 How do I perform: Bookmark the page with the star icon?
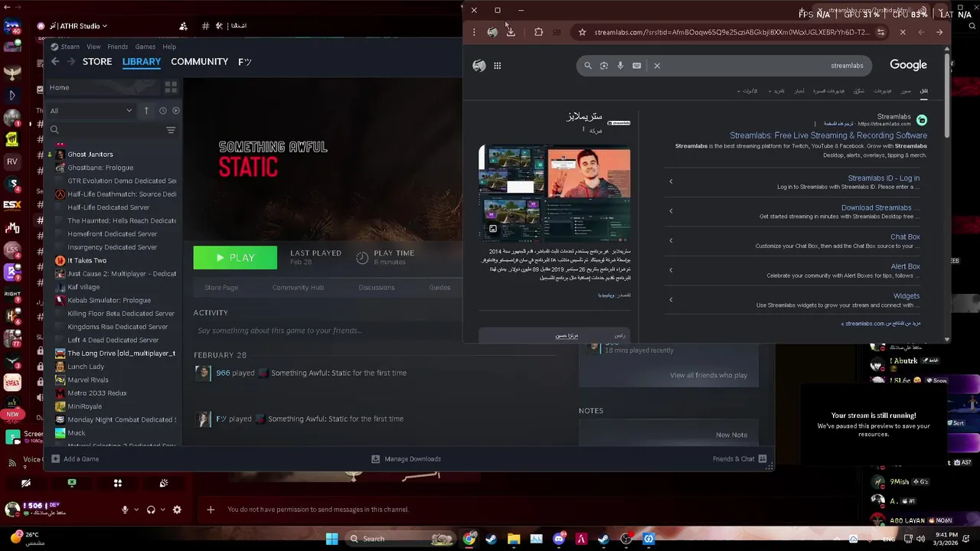[582, 32]
